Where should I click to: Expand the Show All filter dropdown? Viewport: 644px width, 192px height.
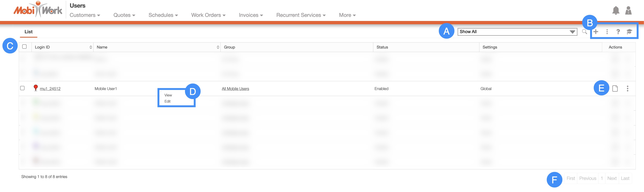point(517,32)
